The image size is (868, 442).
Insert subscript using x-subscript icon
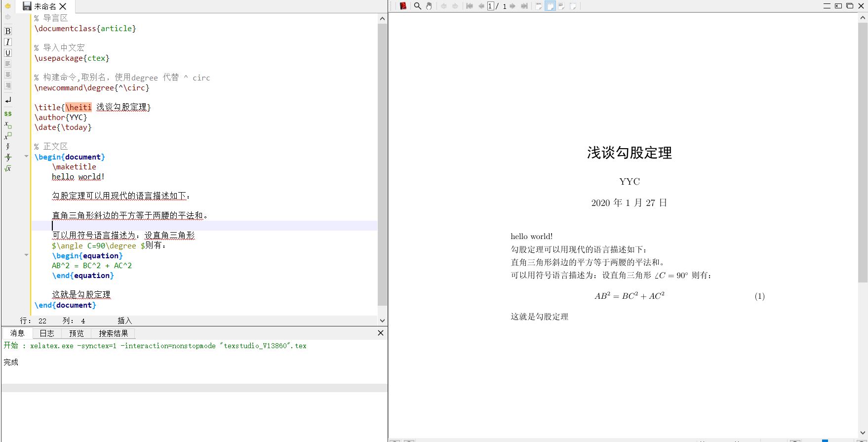[x=8, y=124]
